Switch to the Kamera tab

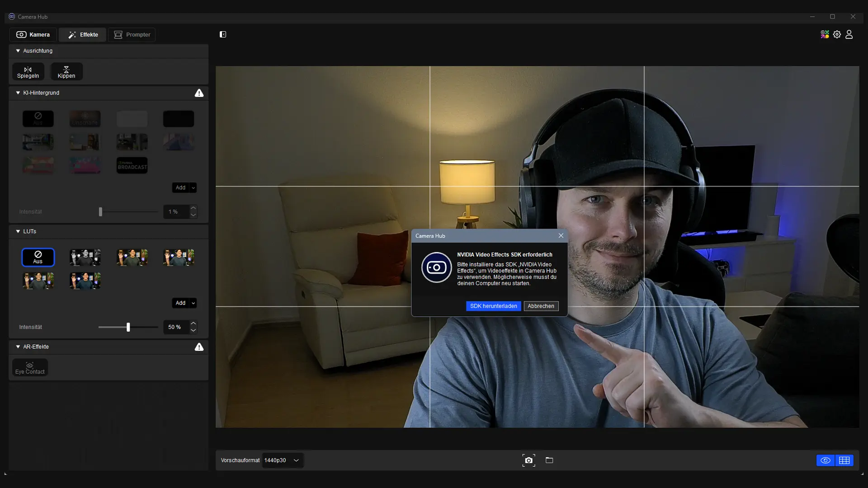(33, 34)
